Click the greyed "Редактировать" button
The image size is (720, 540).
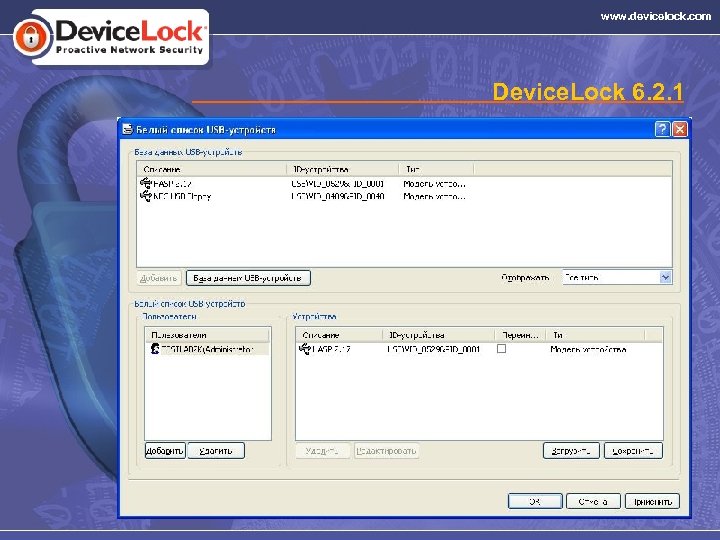(x=386, y=450)
